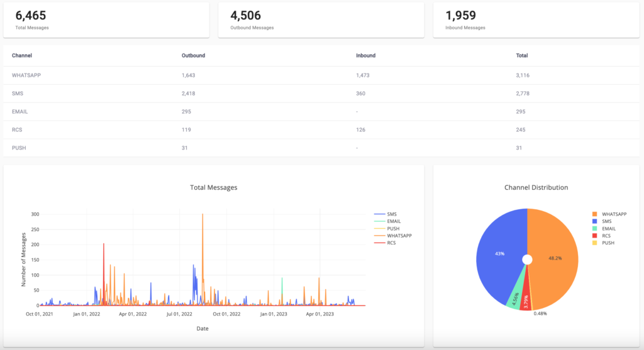Click the Date x-axis title
Screen dimensions: 644x350
click(x=203, y=329)
